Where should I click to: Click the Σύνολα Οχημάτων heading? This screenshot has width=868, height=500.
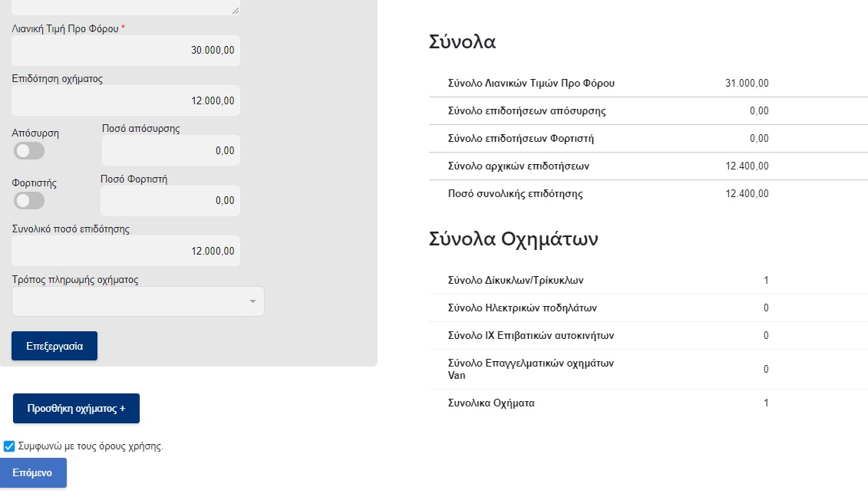513,239
